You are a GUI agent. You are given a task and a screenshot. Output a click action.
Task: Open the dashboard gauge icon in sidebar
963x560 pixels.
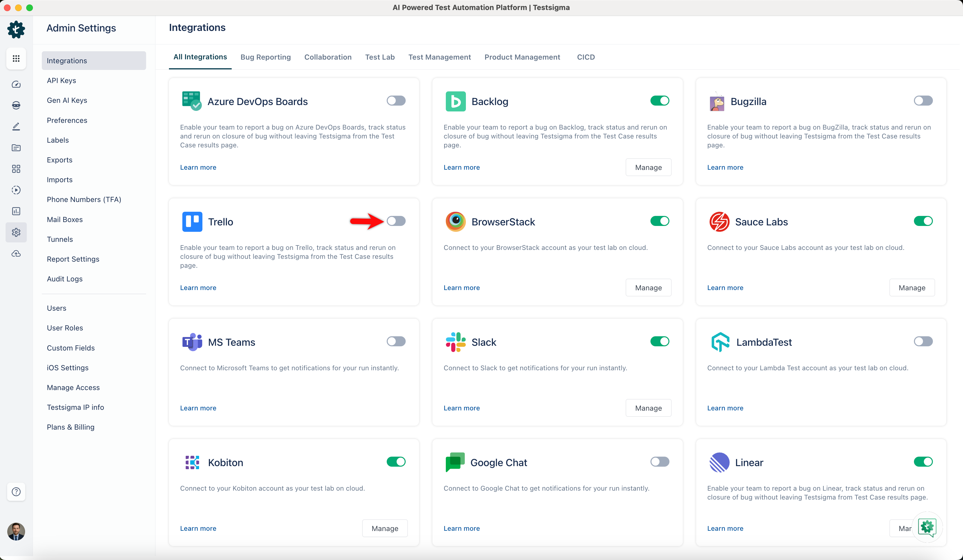pyautogui.click(x=16, y=84)
